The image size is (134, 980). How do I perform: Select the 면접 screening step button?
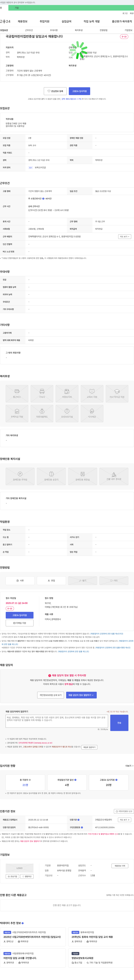coord(51,581)
